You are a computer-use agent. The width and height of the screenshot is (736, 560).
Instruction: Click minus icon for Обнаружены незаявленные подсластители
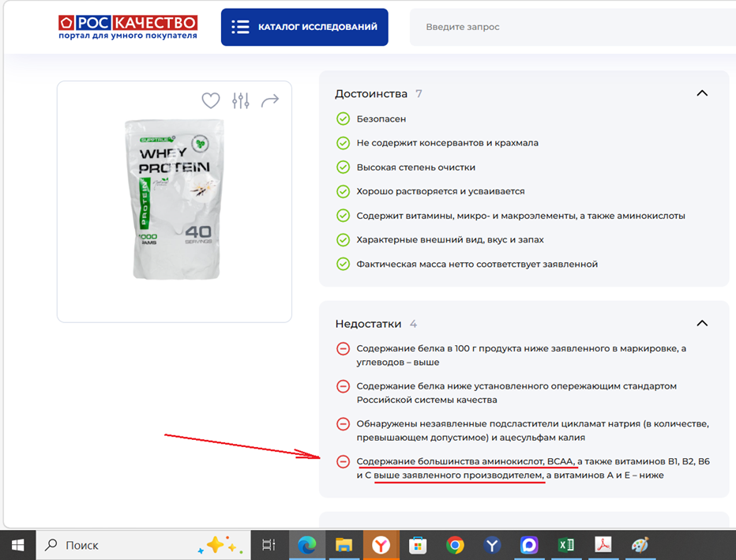pyautogui.click(x=343, y=424)
